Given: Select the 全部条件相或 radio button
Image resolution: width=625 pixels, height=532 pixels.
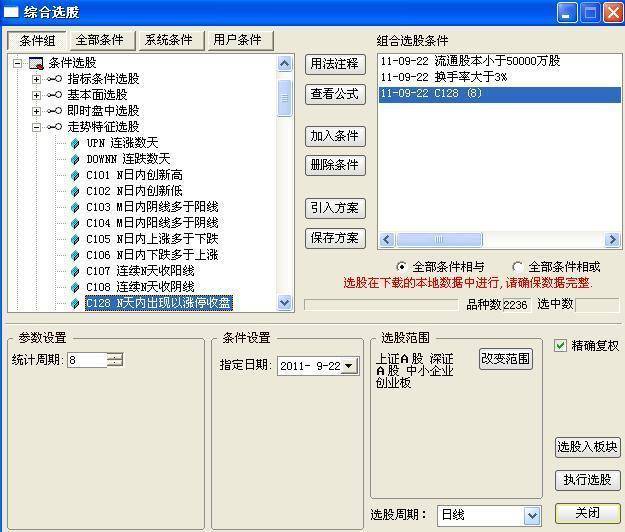Looking at the screenshot, I should pos(517,266).
